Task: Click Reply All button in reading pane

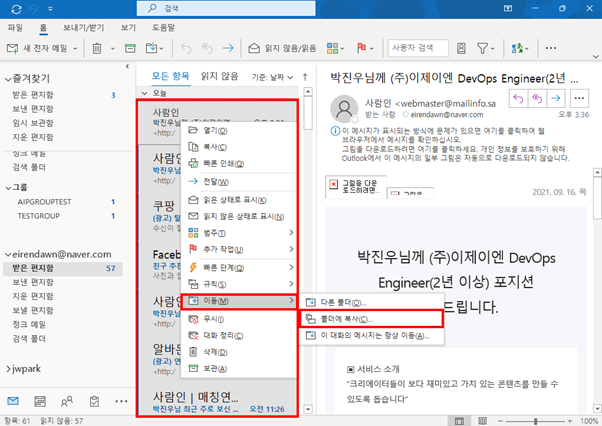Action: pos(537,99)
